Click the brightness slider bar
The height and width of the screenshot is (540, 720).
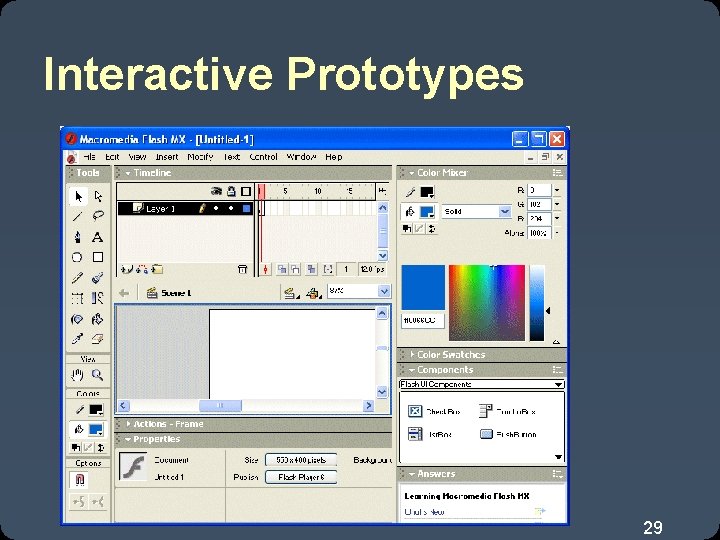537,303
